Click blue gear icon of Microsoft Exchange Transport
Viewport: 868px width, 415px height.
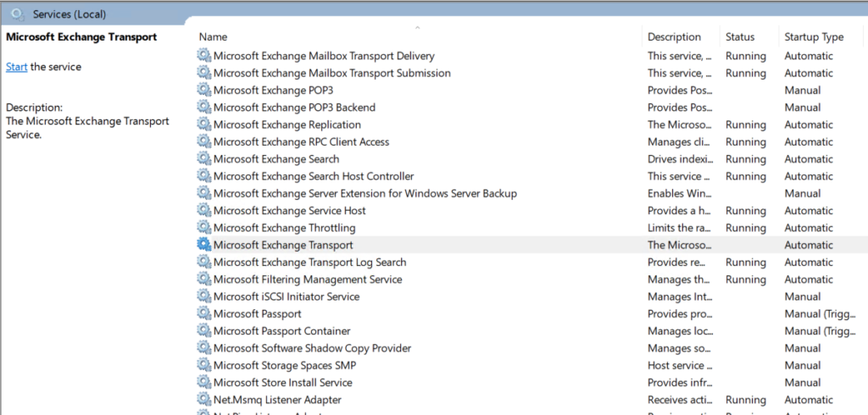pyautogui.click(x=203, y=244)
